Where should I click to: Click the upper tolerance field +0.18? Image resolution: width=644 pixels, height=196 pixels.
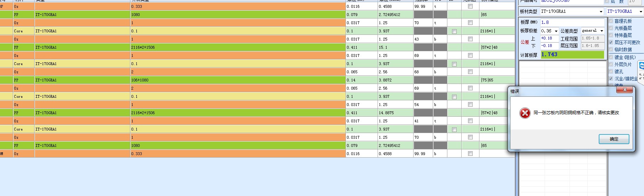(549, 38)
